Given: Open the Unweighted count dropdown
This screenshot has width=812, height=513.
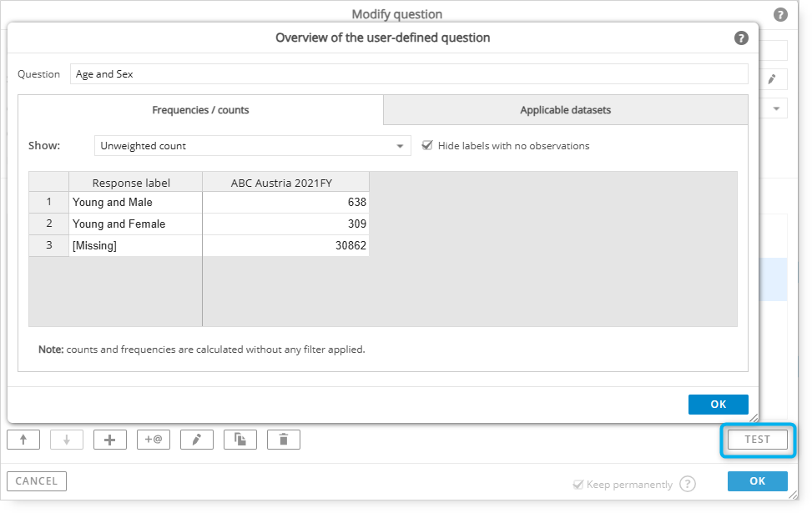Looking at the screenshot, I should (253, 146).
